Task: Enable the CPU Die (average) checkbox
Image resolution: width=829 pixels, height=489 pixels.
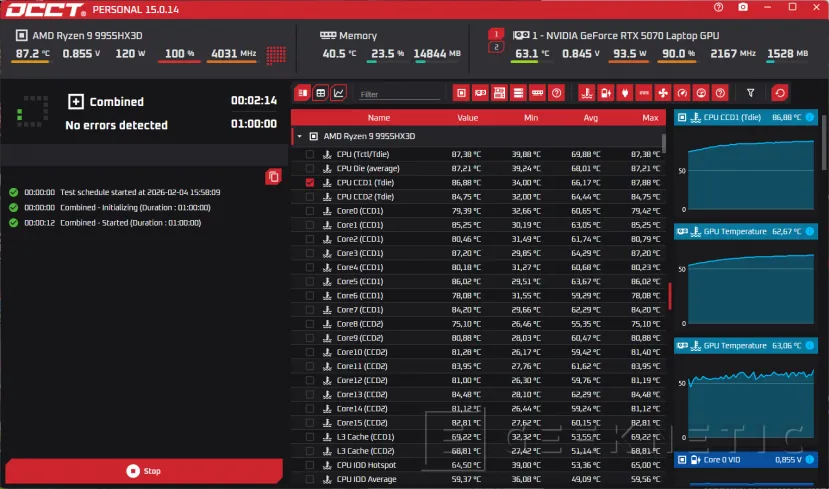Action: [x=310, y=169]
